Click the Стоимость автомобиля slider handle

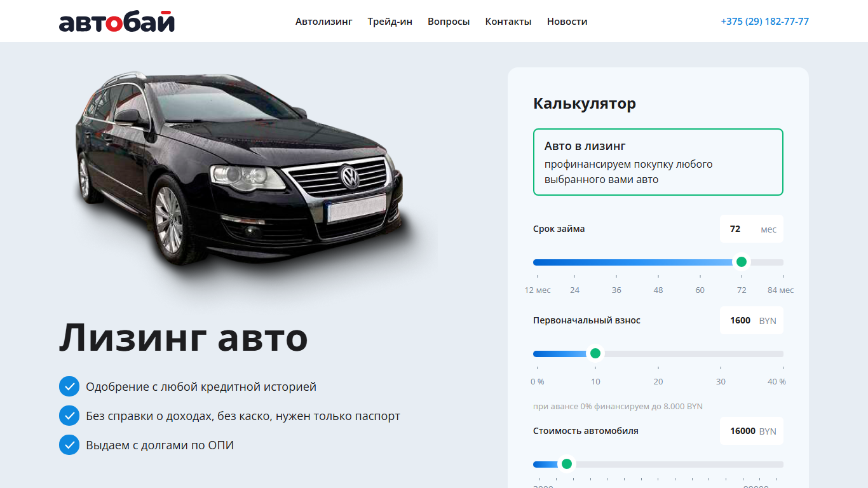tap(567, 464)
